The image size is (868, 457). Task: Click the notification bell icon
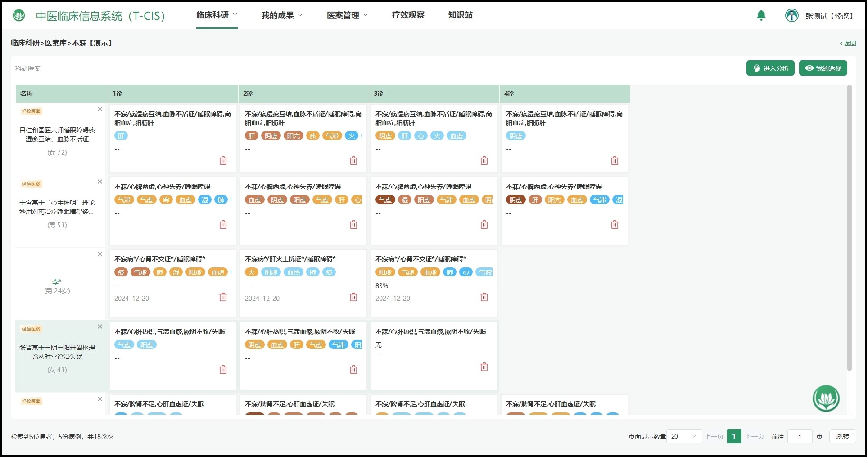pyautogui.click(x=761, y=15)
